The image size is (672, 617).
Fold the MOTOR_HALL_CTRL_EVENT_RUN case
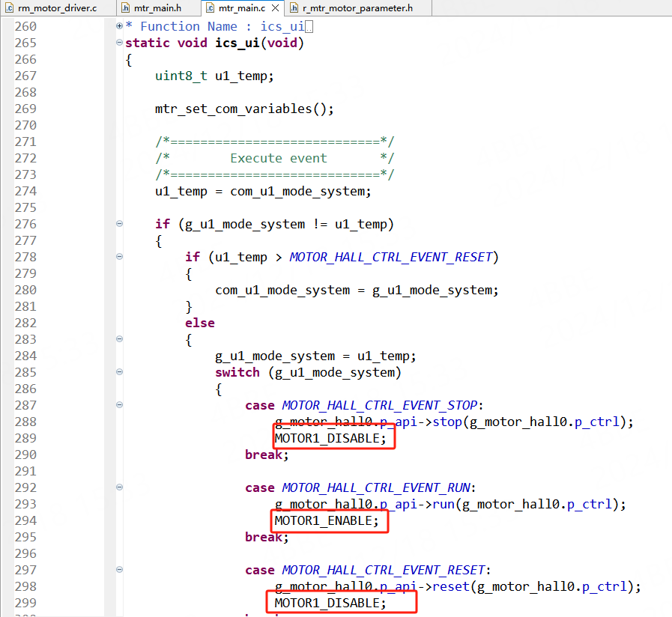tap(119, 487)
